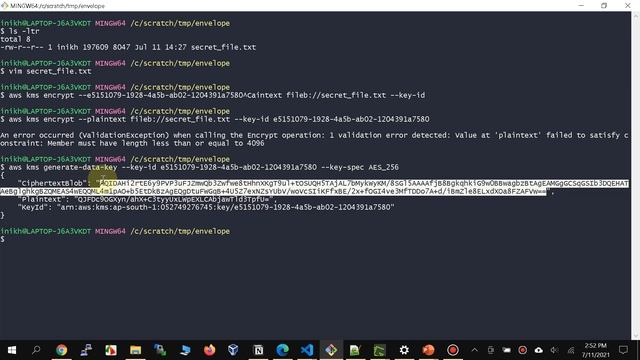Click 'aws kms generate-data-key' command text

[63, 167]
